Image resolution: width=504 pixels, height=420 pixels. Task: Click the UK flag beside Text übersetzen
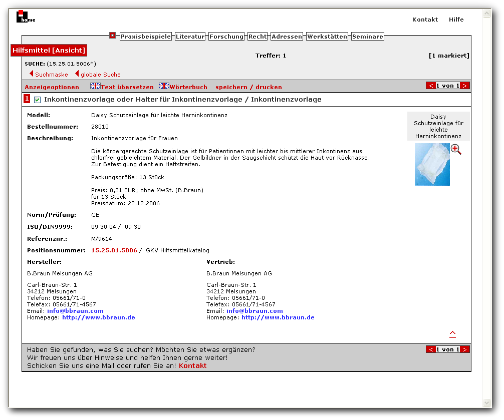(x=94, y=86)
